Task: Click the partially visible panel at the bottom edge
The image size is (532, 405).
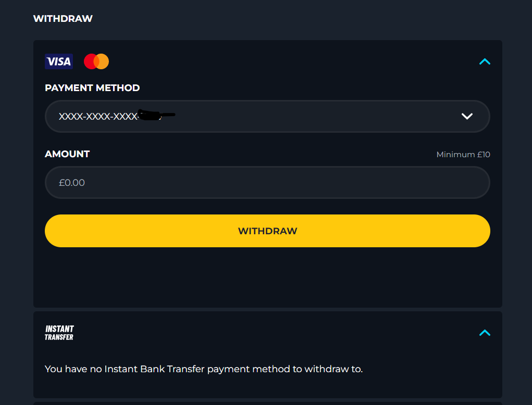Action: 267,403
